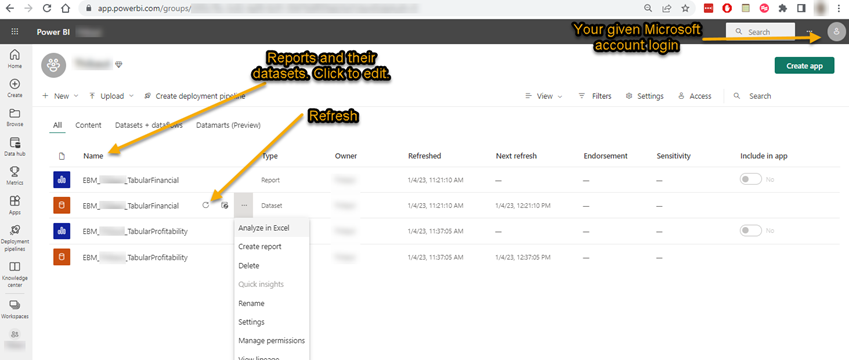849x360 pixels.
Task: Click the TabularProfitability report icon
Action: coord(62,231)
